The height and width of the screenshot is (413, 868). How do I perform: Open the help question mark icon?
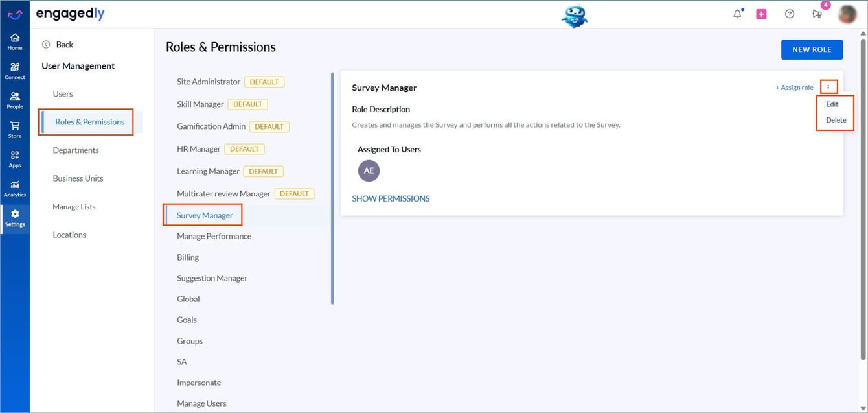click(x=789, y=14)
